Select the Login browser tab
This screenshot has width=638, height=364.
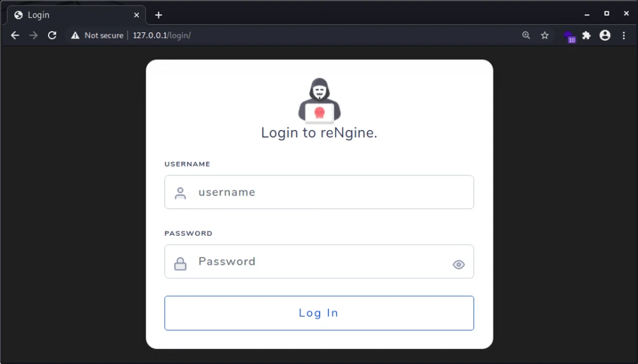coord(76,15)
